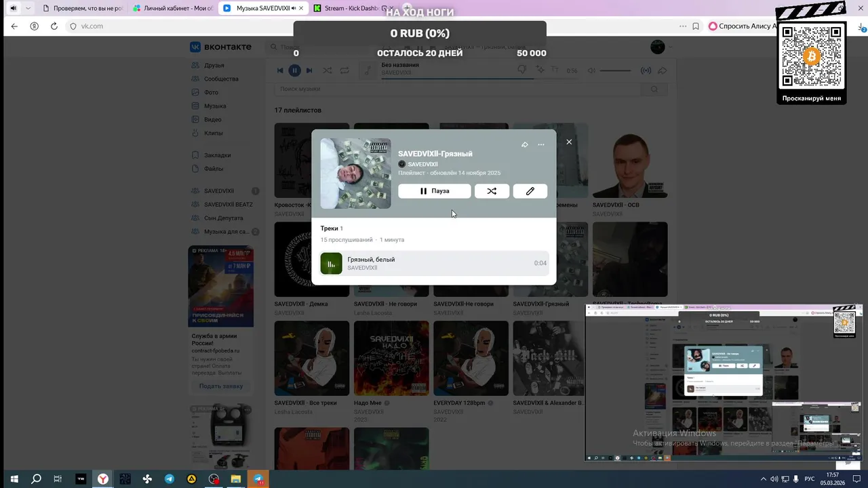Click the music search magnifier icon
This screenshot has width=868, height=488.
pos(654,89)
